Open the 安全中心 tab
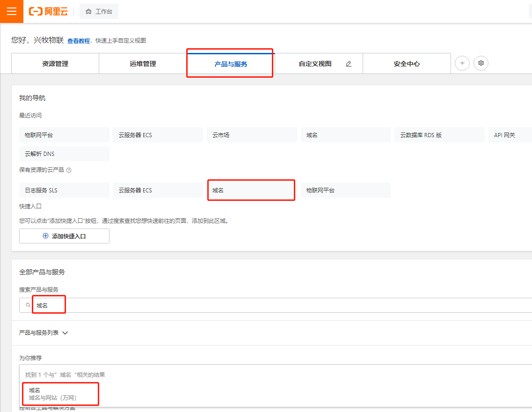Image resolution: width=532 pixels, height=412 pixels. 407,64
